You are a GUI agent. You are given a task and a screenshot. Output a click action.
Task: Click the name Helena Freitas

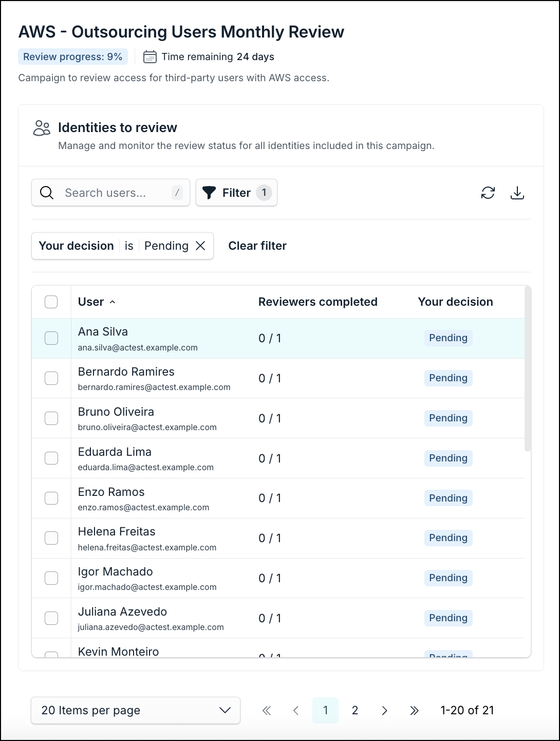click(x=117, y=531)
